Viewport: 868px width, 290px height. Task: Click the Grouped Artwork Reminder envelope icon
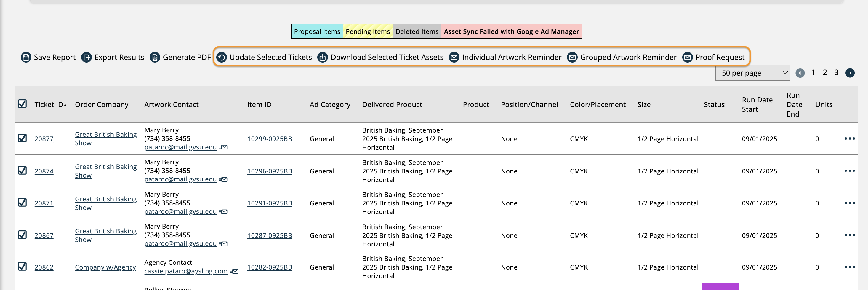pos(572,57)
